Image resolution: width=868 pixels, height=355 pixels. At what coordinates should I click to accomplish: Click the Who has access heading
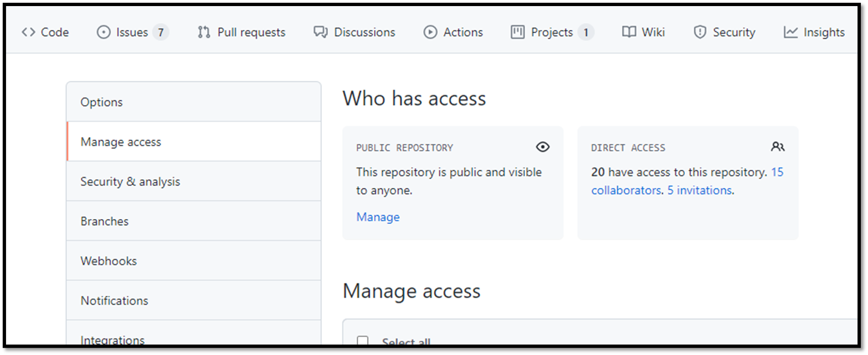[414, 98]
